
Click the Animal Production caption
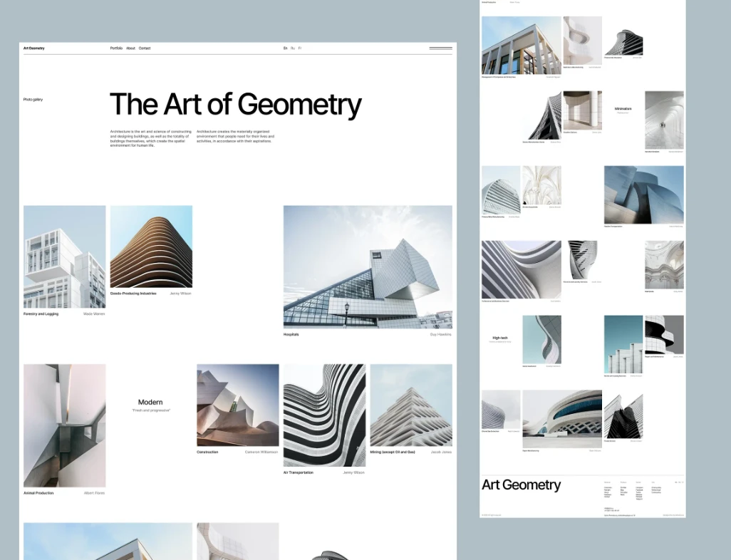pyautogui.click(x=38, y=493)
